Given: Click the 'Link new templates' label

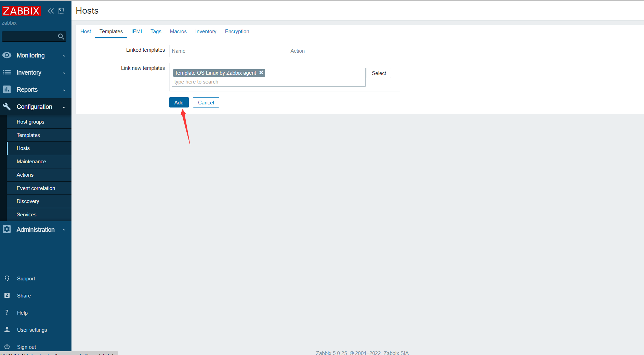Looking at the screenshot, I should click(x=143, y=68).
